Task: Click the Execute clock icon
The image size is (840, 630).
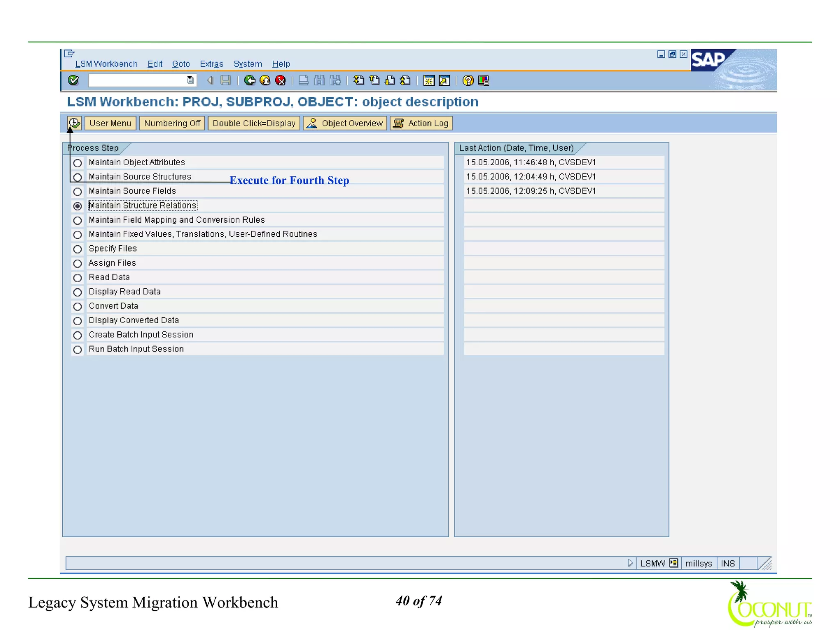Action: [x=74, y=123]
